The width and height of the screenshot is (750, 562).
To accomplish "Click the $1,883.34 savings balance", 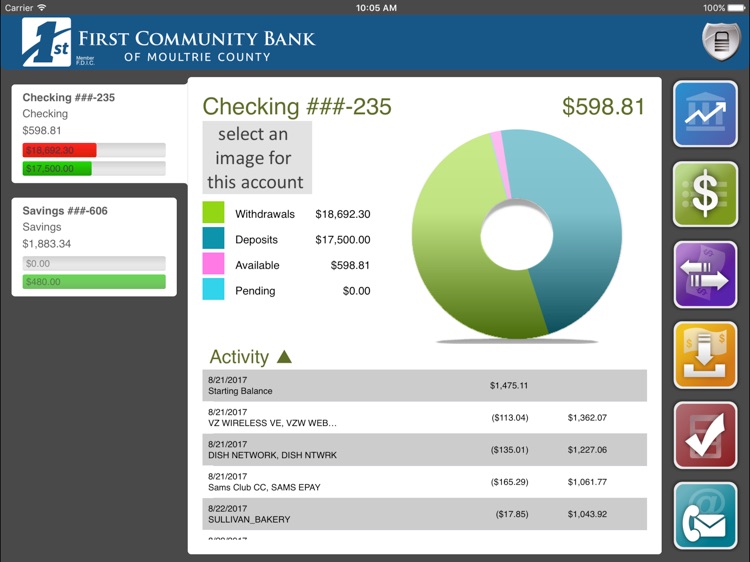I will pos(46,244).
